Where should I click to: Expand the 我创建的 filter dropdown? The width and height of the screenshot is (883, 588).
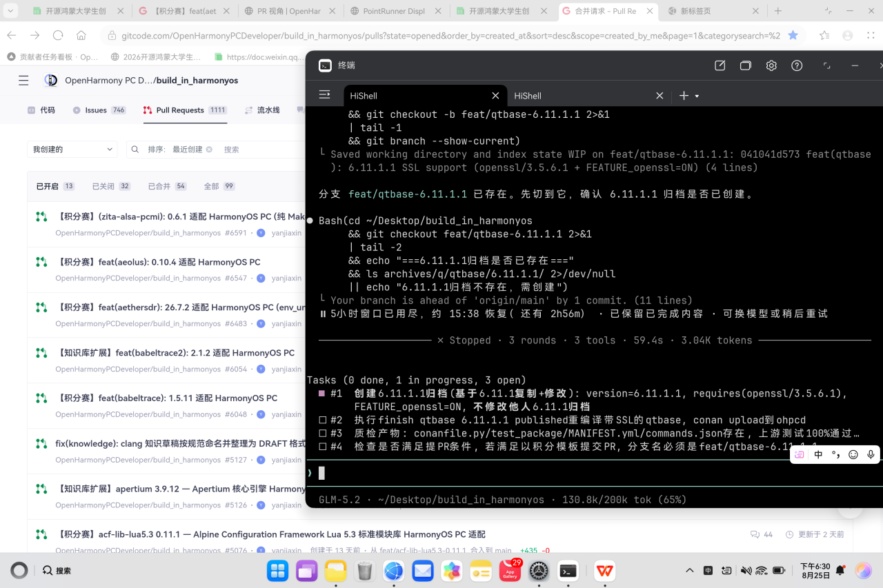[x=72, y=149]
